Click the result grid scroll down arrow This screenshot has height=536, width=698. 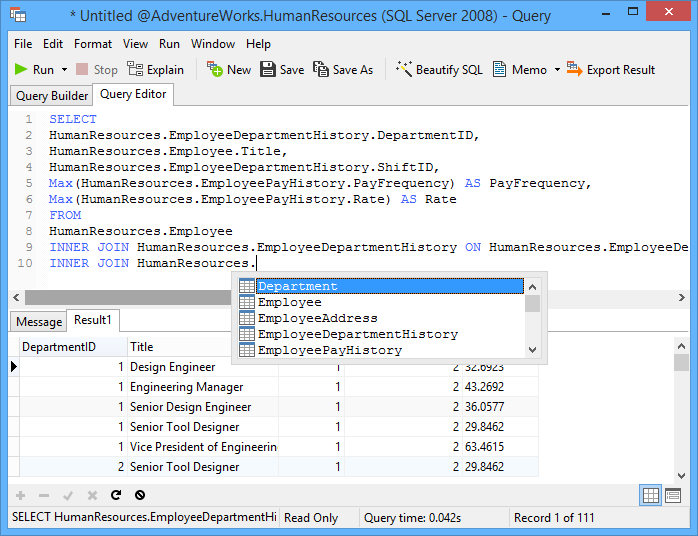coord(681,476)
